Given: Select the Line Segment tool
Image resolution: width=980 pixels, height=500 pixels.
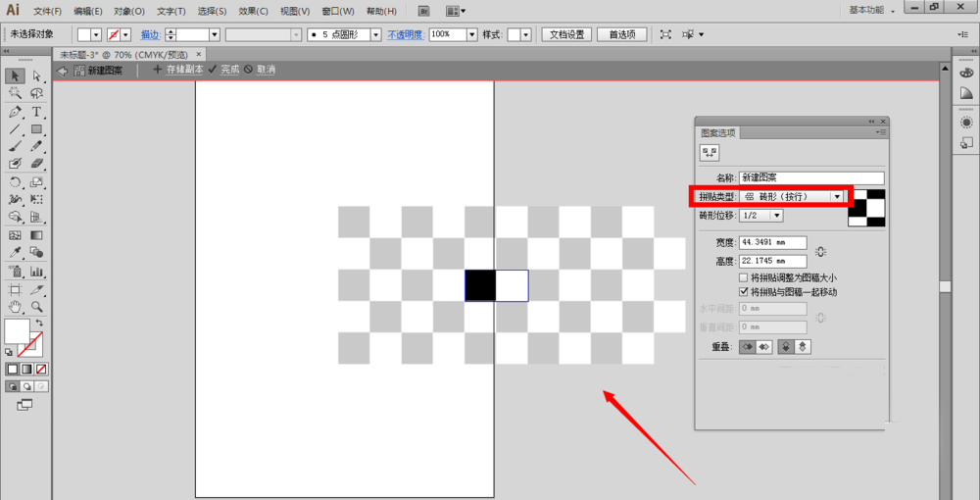Looking at the screenshot, I should (x=15, y=129).
